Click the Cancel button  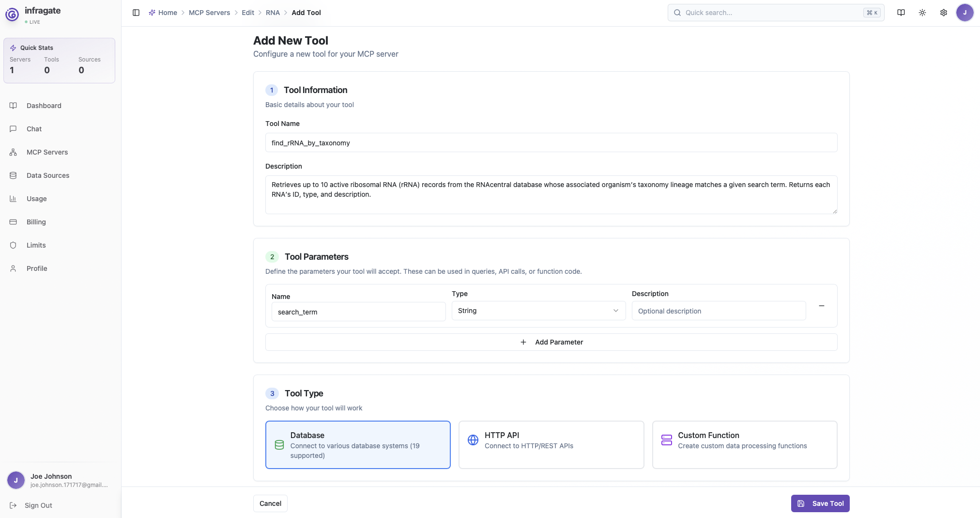click(x=270, y=503)
